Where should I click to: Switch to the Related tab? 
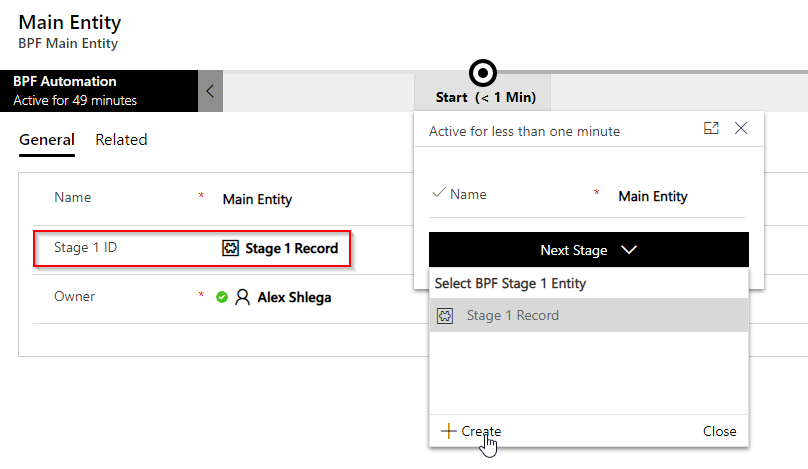coord(121,140)
